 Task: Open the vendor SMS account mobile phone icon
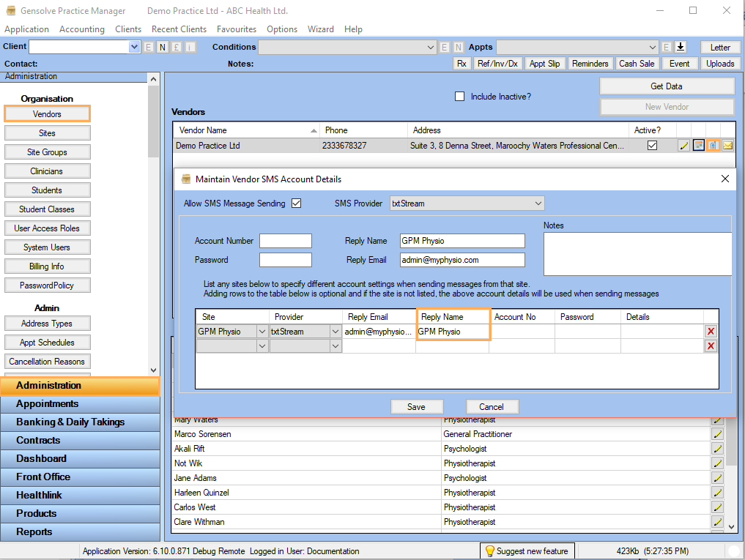[x=714, y=145]
